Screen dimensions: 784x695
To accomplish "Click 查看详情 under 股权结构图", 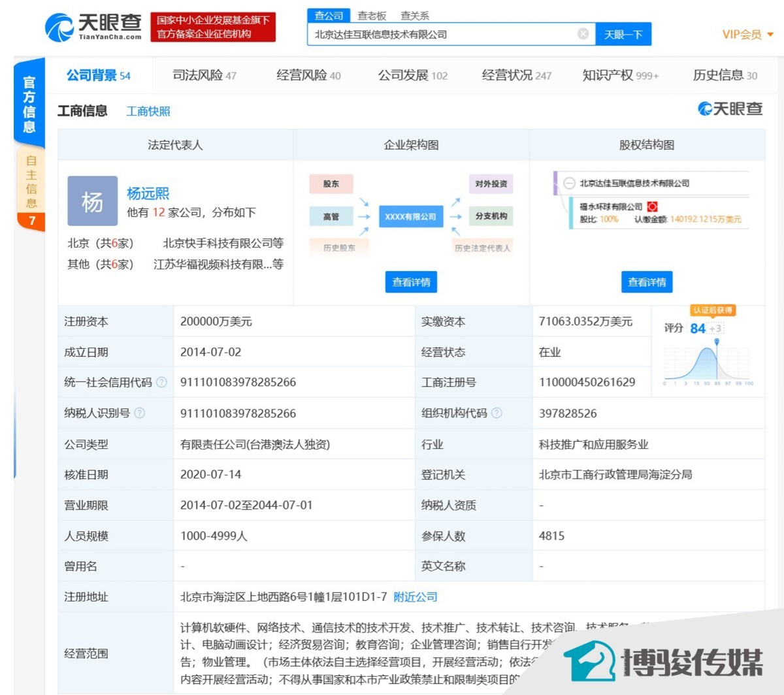I will [647, 282].
